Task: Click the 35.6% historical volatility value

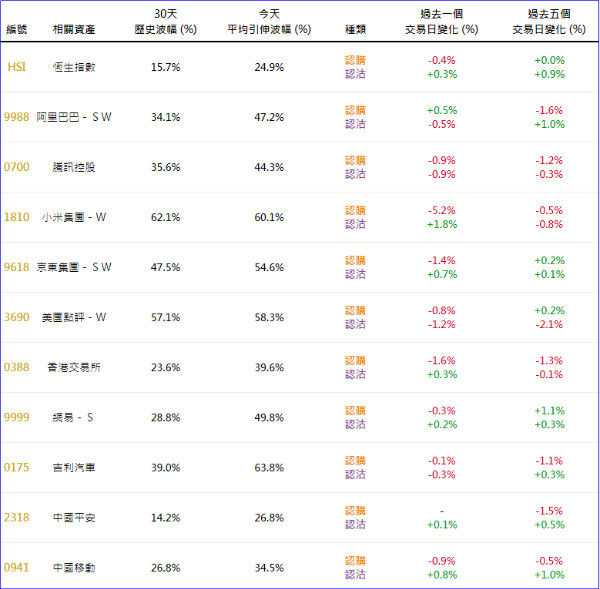Action: tap(165, 167)
